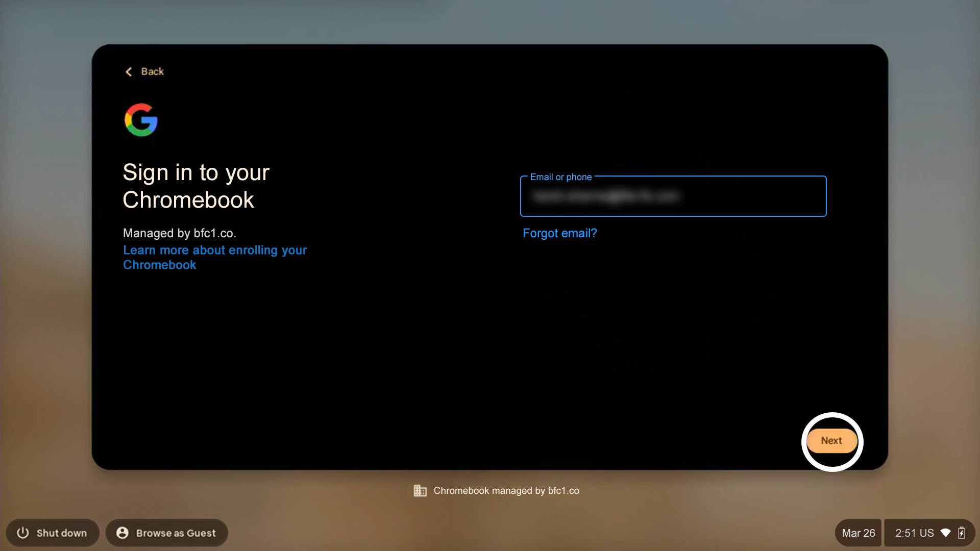Focus the Email or phone field
Image resolution: width=980 pixels, height=551 pixels.
(673, 196)
